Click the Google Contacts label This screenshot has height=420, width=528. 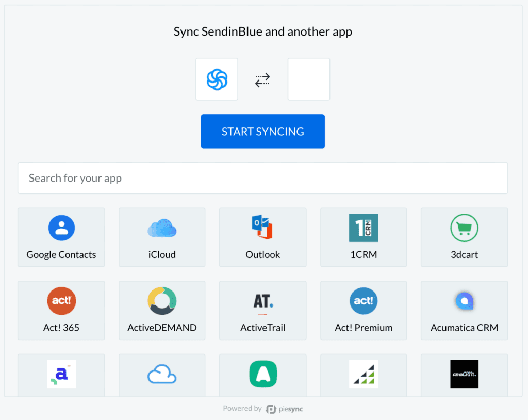point(61,254)
